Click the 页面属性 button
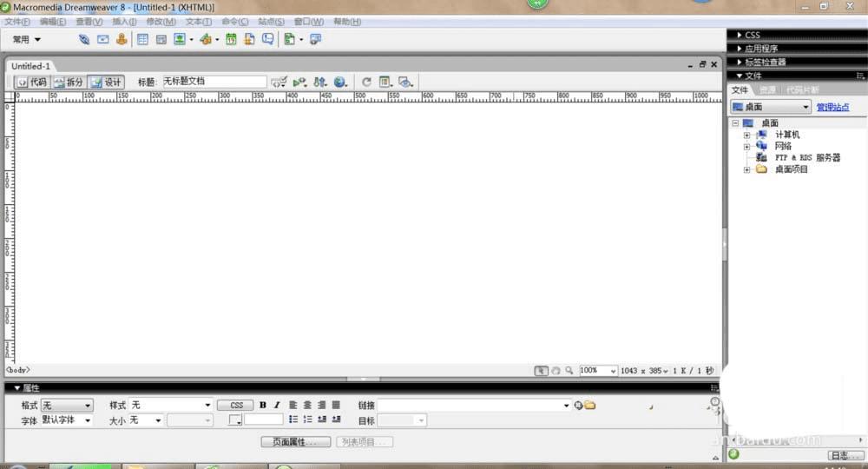 (x=296, y=442)
